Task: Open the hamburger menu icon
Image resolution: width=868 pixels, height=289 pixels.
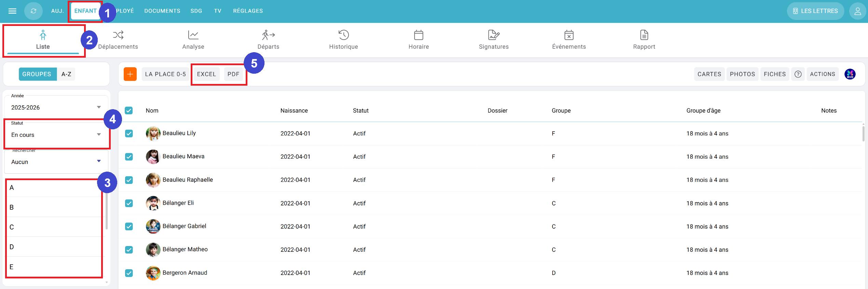Action: [12, 11]
